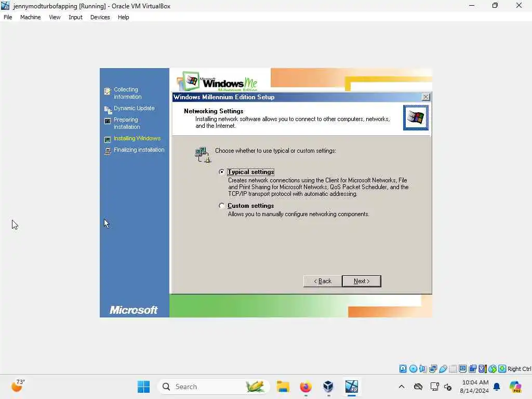
Task: Show hidden system tray icons
Action: coord(402,387)
